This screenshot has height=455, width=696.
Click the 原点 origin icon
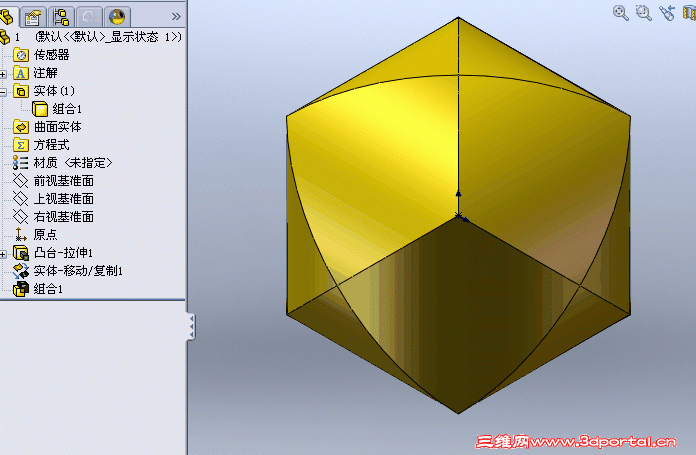tap(20, 235)
